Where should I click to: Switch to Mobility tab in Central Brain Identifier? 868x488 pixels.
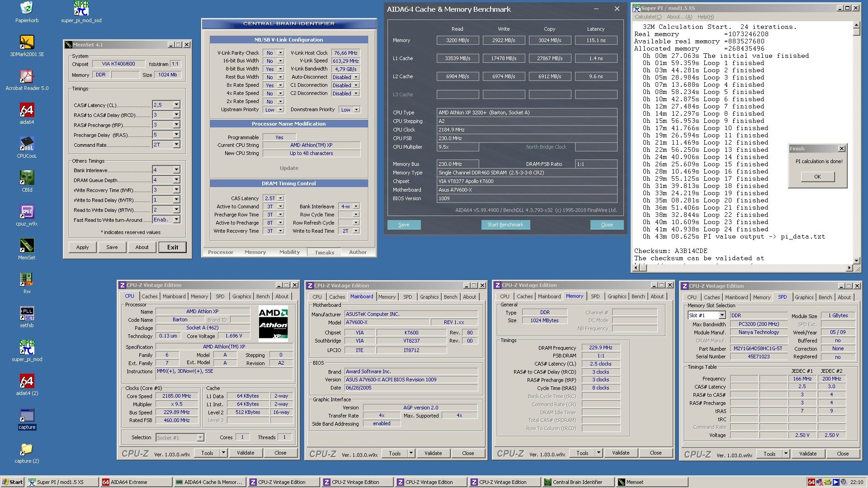coord(289,252)
